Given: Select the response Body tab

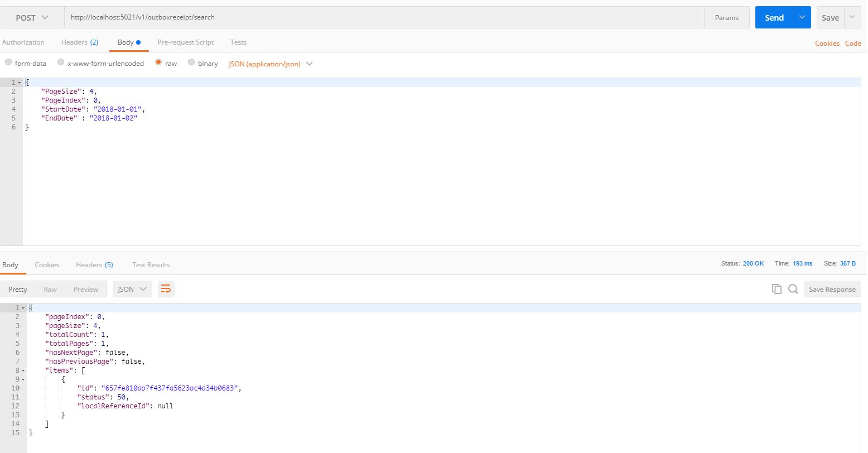Looking at the screenshot, I should (11, 264).
